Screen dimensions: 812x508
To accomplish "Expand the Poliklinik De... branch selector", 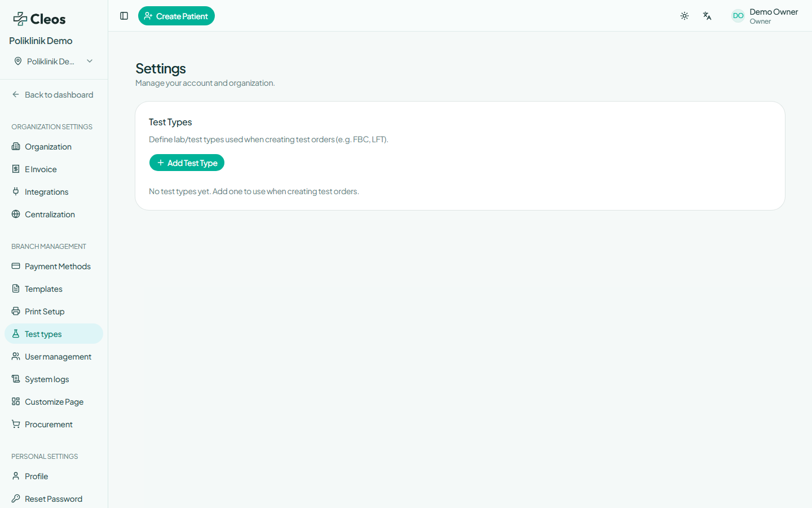I will (54, 61).
